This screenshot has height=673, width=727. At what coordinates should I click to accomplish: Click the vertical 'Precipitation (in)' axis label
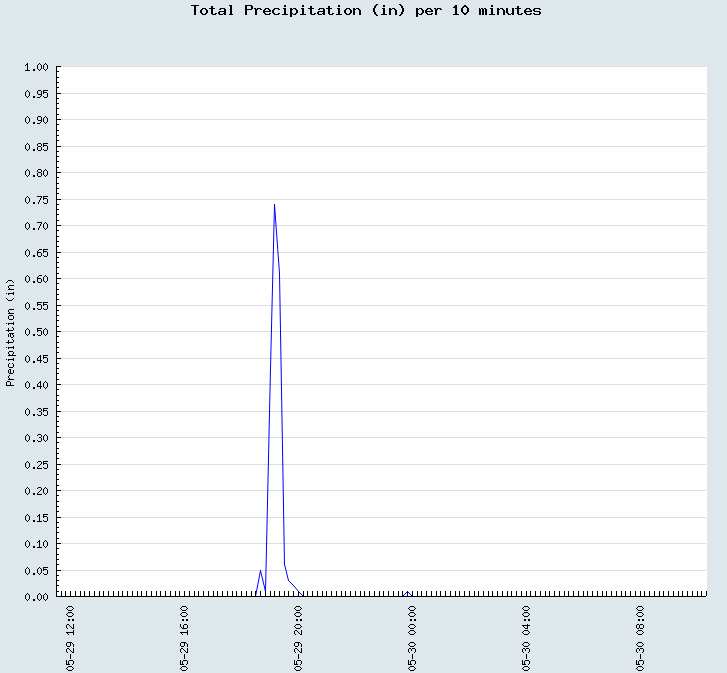(x=11, y=332)
